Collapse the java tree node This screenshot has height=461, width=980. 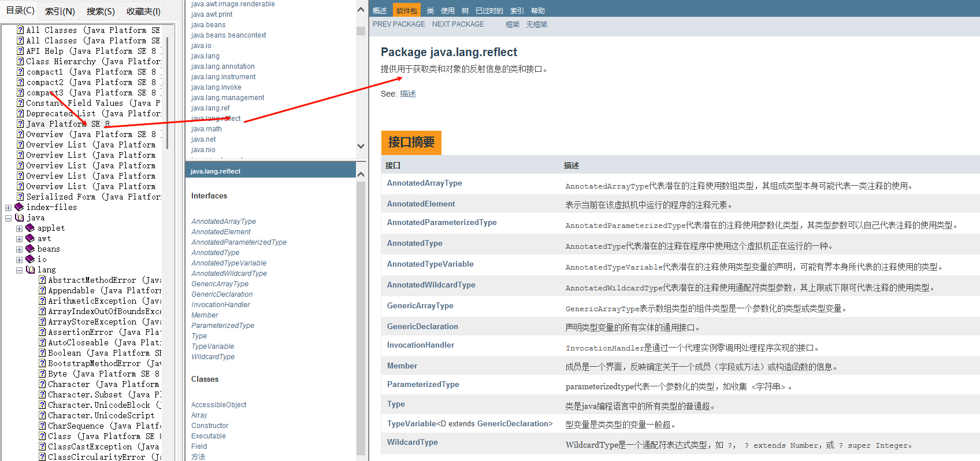[x=8, y=218]
